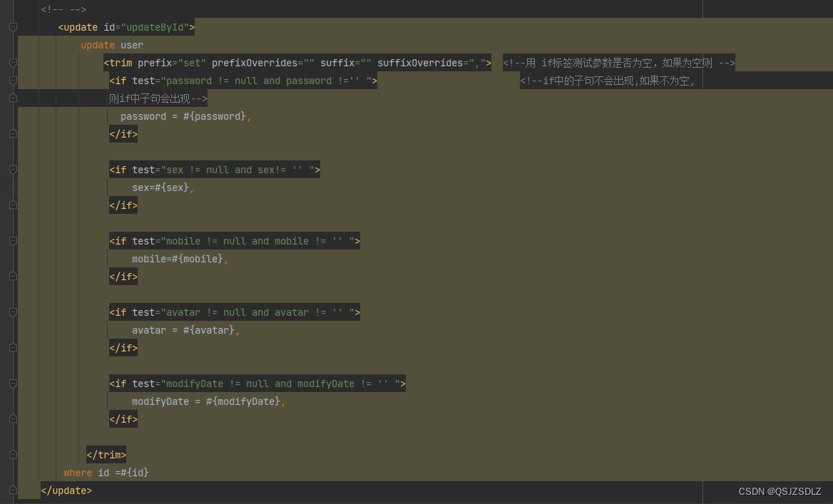Click the line sex=#{sex},
This screenshot has width=833, height=504.
(x=163, y=187)
